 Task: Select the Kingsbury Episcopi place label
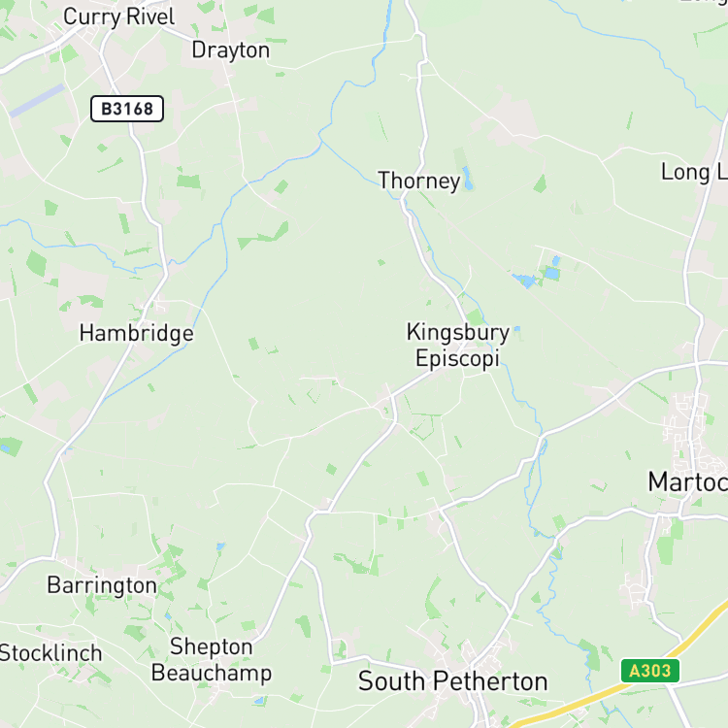click(458, 346)
